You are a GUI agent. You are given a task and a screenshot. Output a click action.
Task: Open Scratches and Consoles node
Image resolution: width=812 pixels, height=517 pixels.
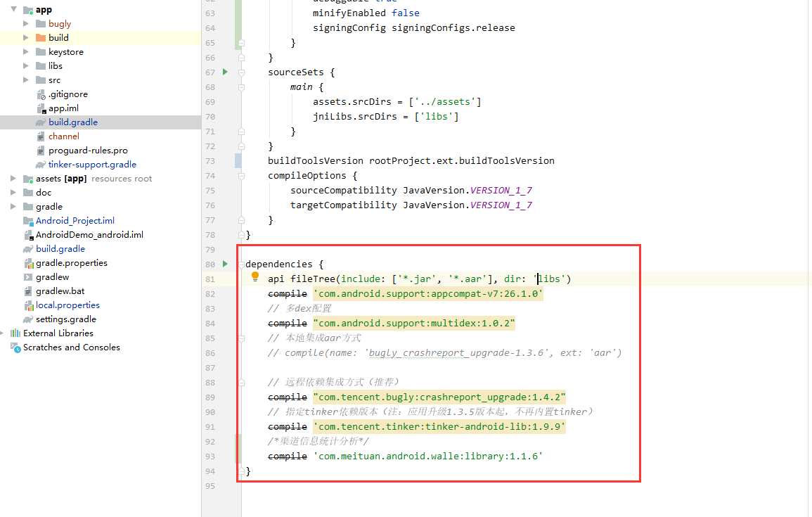(x=72, y=347)
